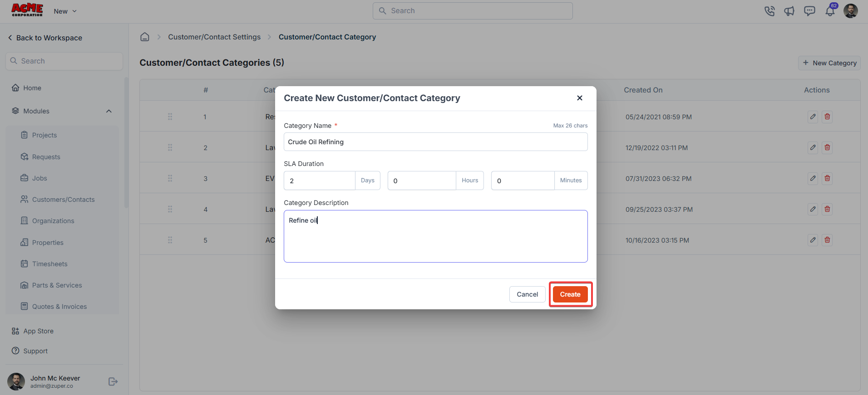Delete category row 3 with trash icon
The image size is (868, 395).
(x=828, y=178)
